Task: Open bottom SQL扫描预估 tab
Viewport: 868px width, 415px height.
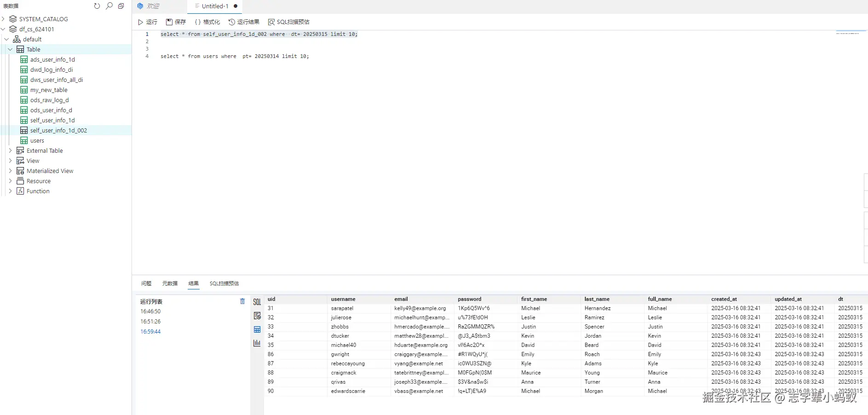Action: pos(224,283)
